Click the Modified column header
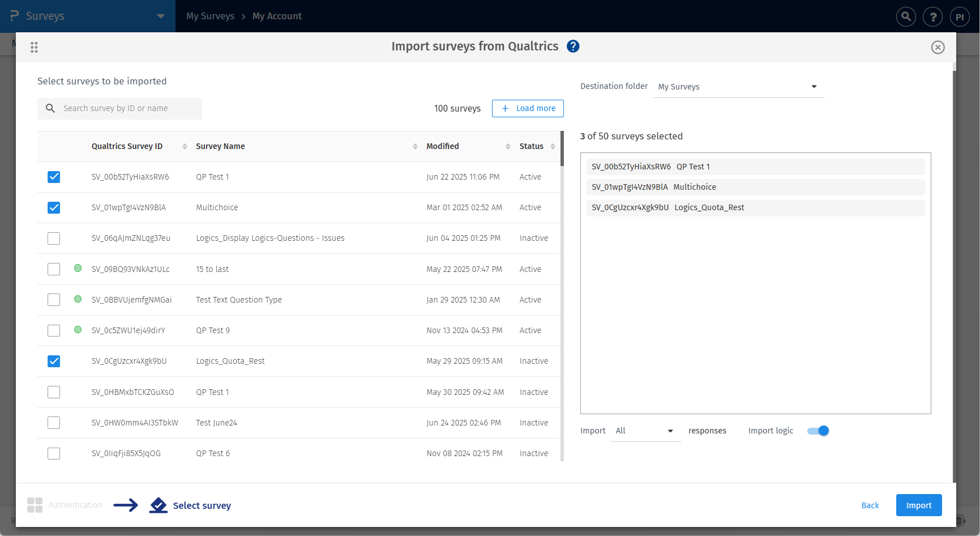The height and width of the screenshot is (536, 980). click(x=443, y=146)
